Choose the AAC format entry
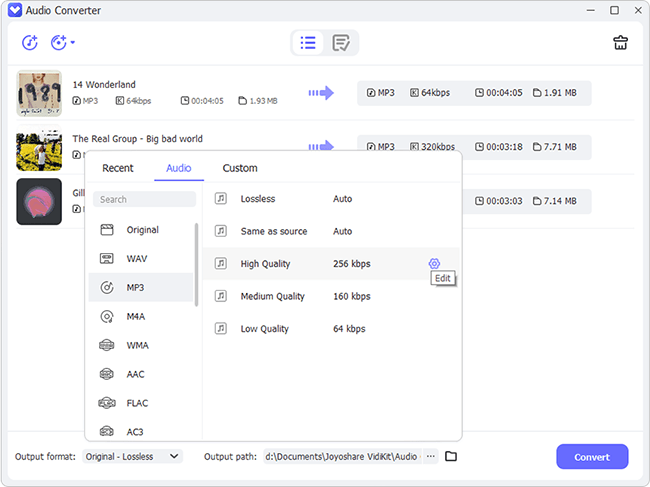The image size is (650, 487). pos(141,374)
